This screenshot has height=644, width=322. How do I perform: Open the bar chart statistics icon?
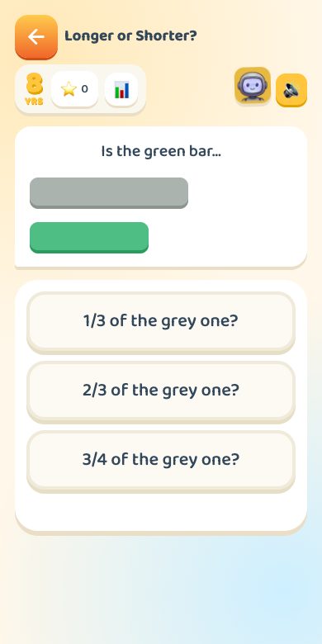(121, 89)
